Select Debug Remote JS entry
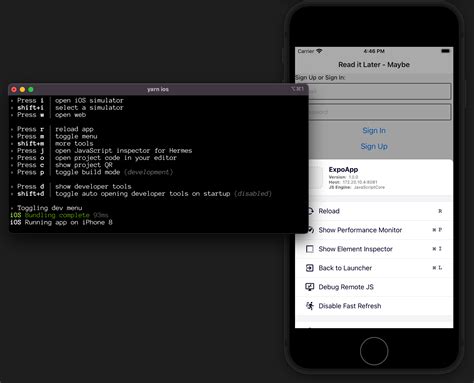 (x=374, y=287)
